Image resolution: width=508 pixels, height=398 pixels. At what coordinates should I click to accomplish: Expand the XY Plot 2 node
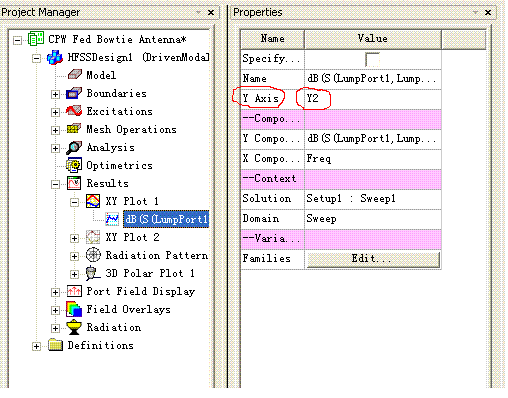point(75,239)
